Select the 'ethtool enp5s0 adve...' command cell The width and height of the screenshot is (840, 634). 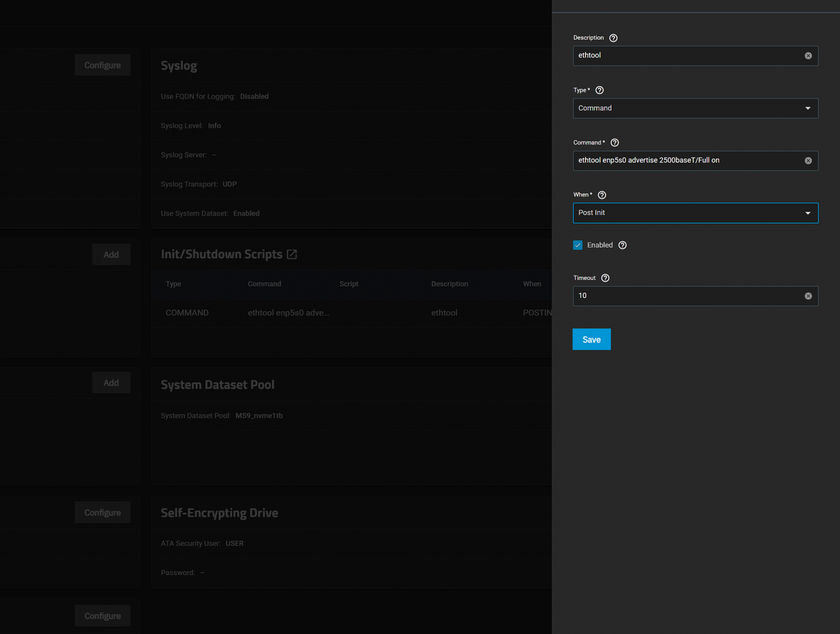point(288,313)
